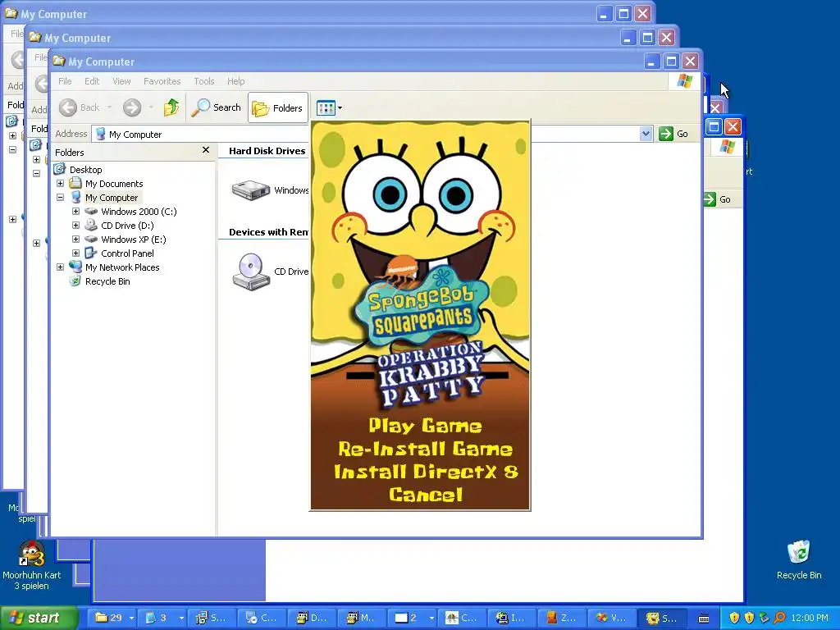840x630 pixels.
Task: Open the Edit menu
Action: [92, 81]
